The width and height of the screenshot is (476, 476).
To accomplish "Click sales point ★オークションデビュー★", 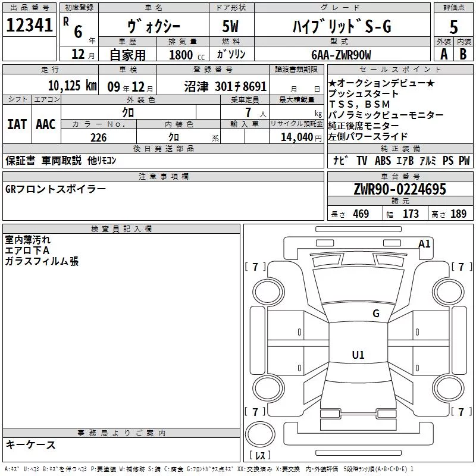I will click(381, 83).
